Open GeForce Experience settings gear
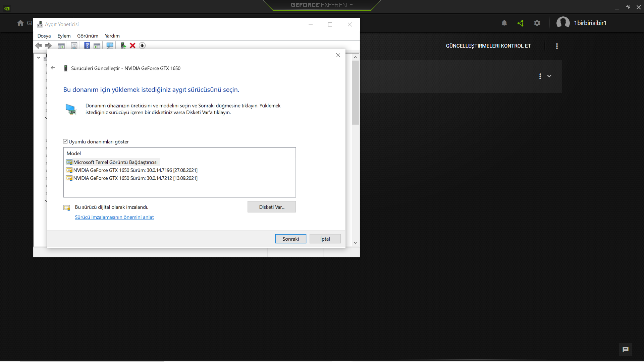Image resolution: width=644 pixels, height=362 pixels. click(x=537, y=23)
